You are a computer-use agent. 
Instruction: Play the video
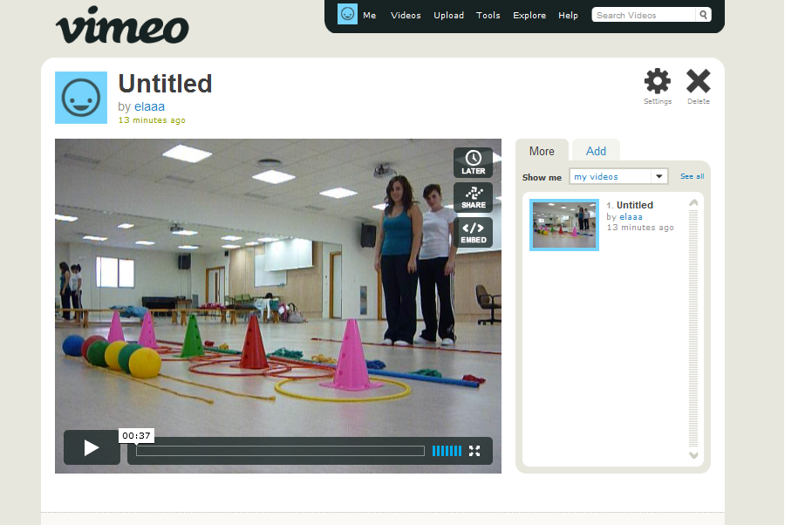click(x=92, y=448)
